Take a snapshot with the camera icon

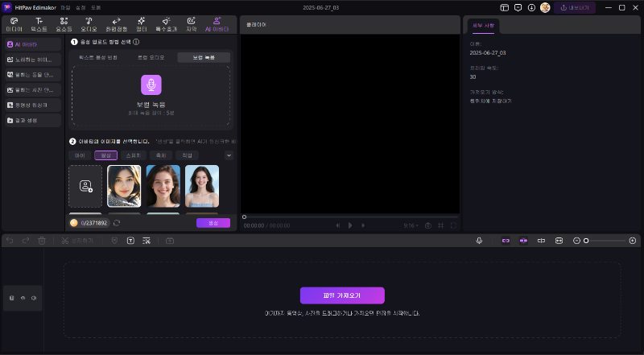428,225
